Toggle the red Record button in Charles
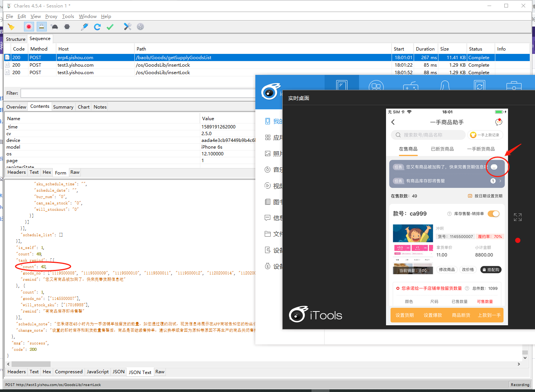Image resolution: width=535 pixels, height=392 pixels. point(29,27)
